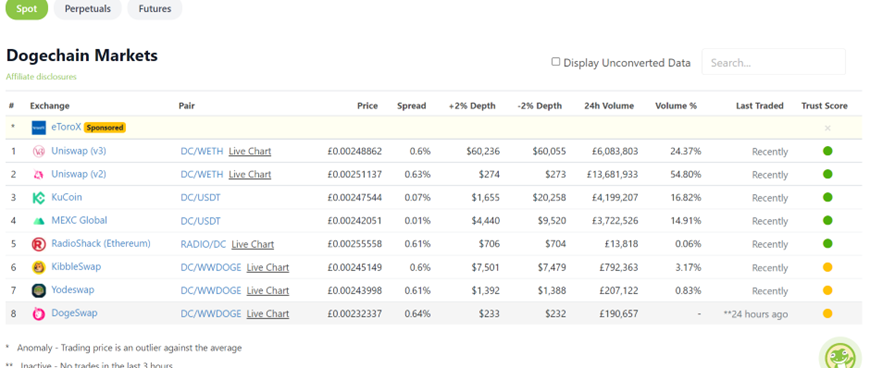Open KibbleSwap exchange link
Screen dimensions: 870x368
(x=76, y=267)
